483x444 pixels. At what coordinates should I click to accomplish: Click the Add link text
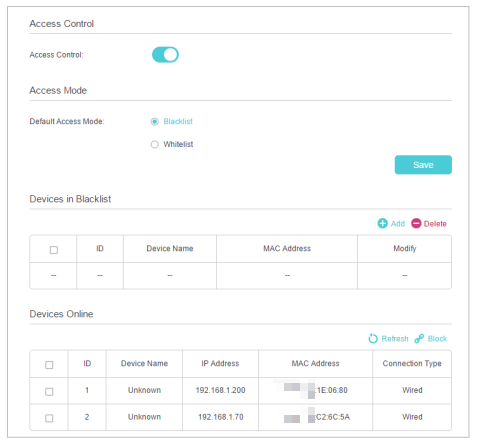pyautogui.click(x=398, y=224)
